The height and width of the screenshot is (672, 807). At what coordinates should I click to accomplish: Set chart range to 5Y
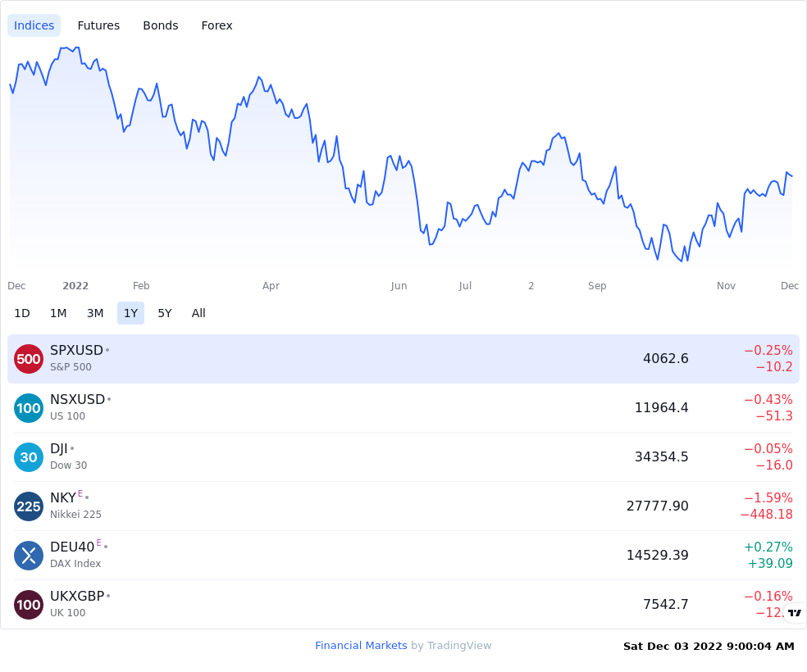point(165,313)
